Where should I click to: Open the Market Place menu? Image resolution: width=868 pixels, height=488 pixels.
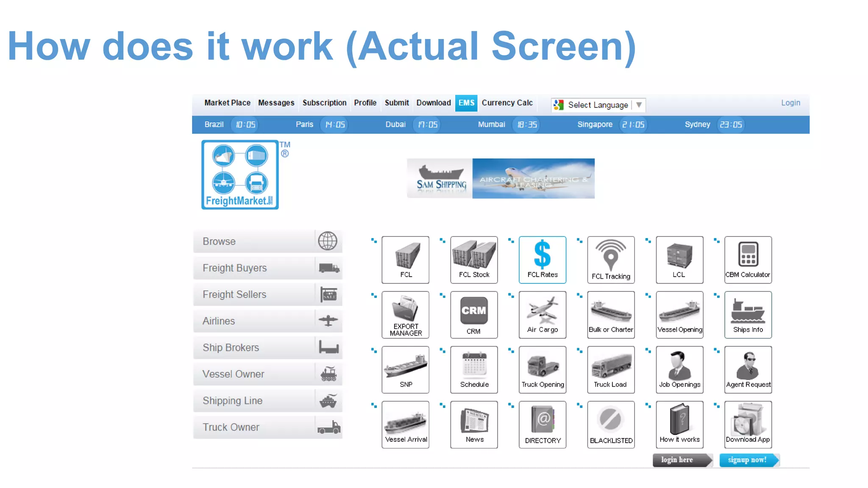[x=227, y=103]
